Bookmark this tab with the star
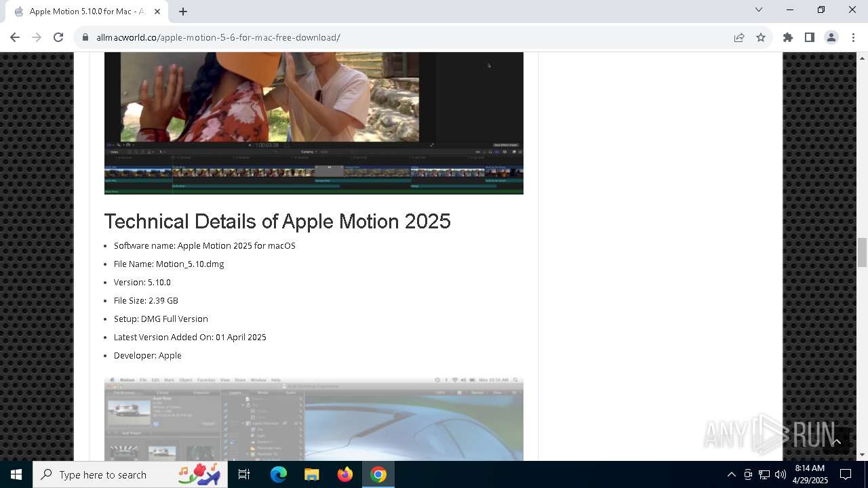This screenshot has width=868, height=488. coord(761,37)
